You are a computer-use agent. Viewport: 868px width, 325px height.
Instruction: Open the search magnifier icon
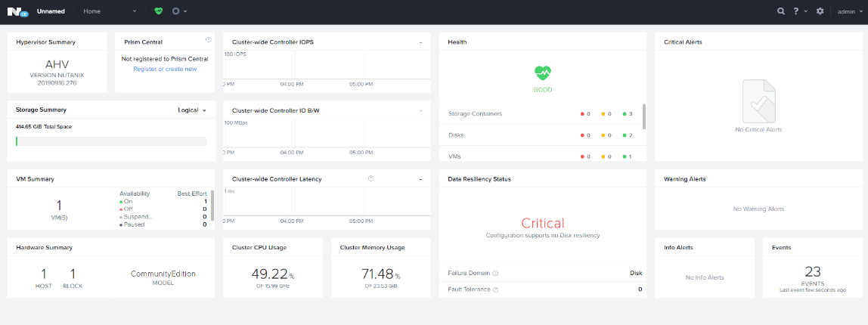pos(780,11)
